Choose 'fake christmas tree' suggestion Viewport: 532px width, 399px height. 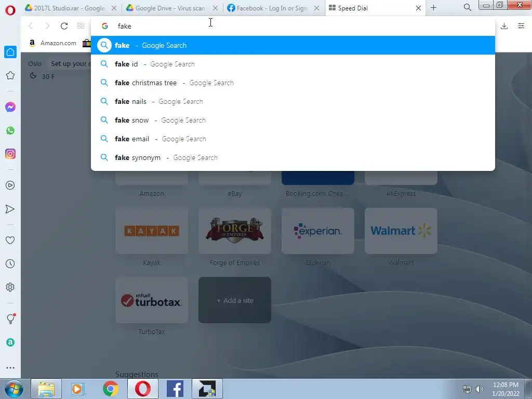click(293, 83)
